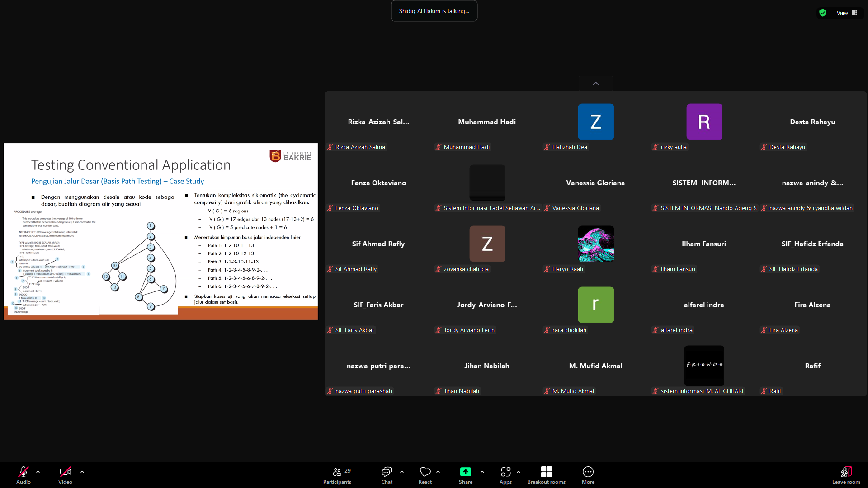Start camera with the Video button
Image resolution: width=868 pixels, height=488 pixels.
point(65,475)
